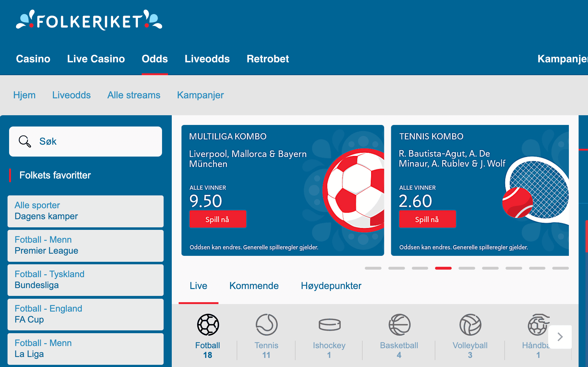The width and height of the screenshot is (588, 367).
Task: Click Spill nå on Multiliga Kombo
Action: pyautogui.click(x=218, y=219)
